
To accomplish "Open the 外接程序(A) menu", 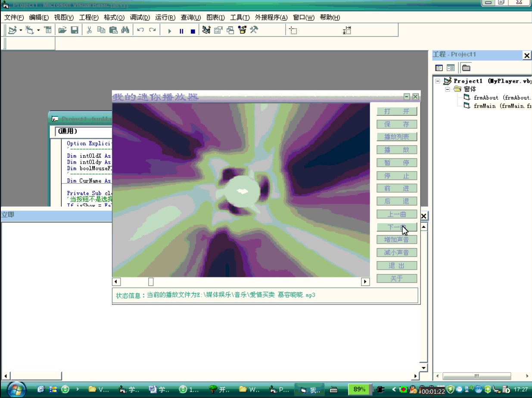I will coord(271,18).
